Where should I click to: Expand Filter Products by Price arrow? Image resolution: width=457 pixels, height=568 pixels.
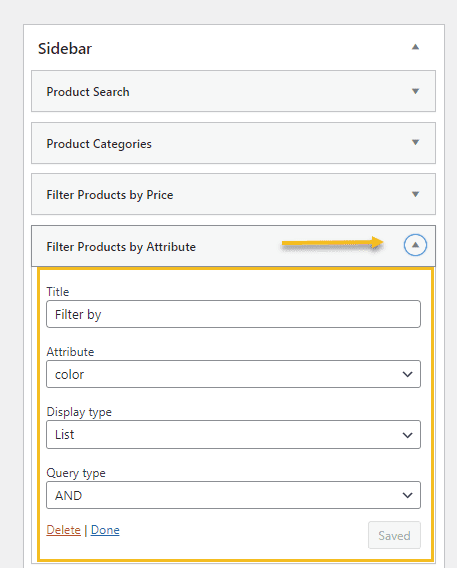point(415,195)
